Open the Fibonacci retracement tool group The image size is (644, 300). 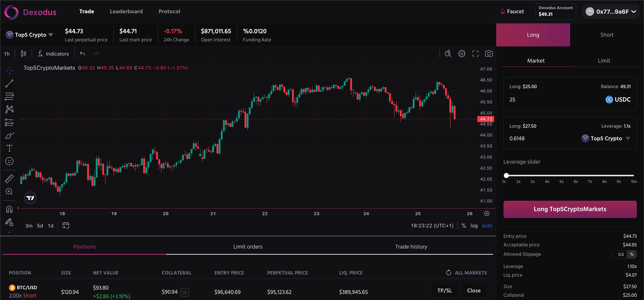click(9, 96)
